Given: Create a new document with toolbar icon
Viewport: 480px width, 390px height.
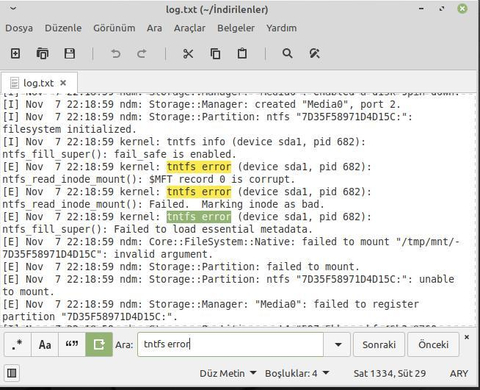Looking at the screenshot, I should point(15,53).
